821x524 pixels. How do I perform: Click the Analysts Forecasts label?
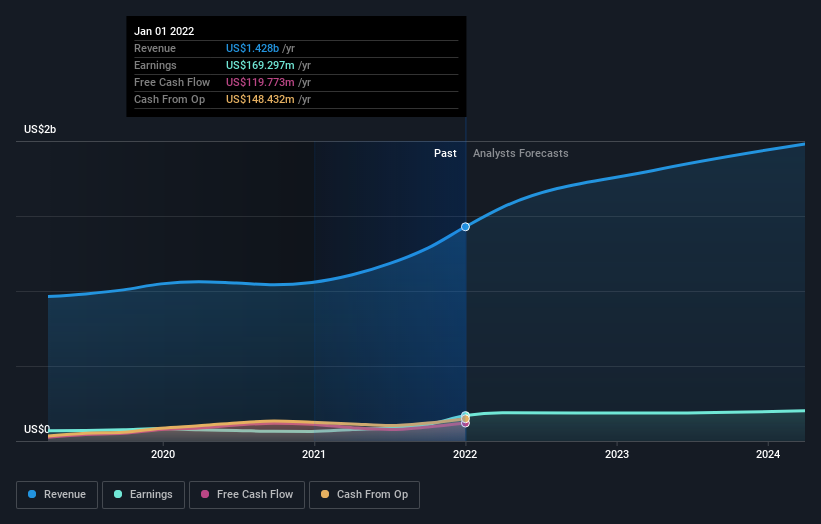520,153
